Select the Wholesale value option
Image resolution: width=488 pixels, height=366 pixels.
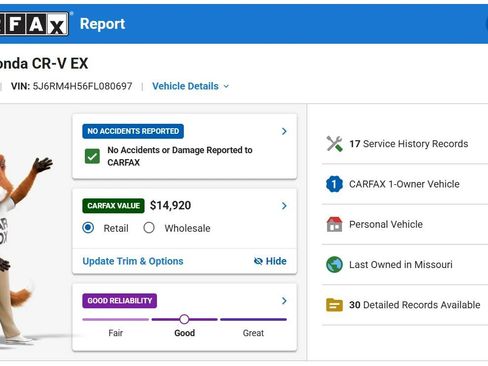point(149,228)
